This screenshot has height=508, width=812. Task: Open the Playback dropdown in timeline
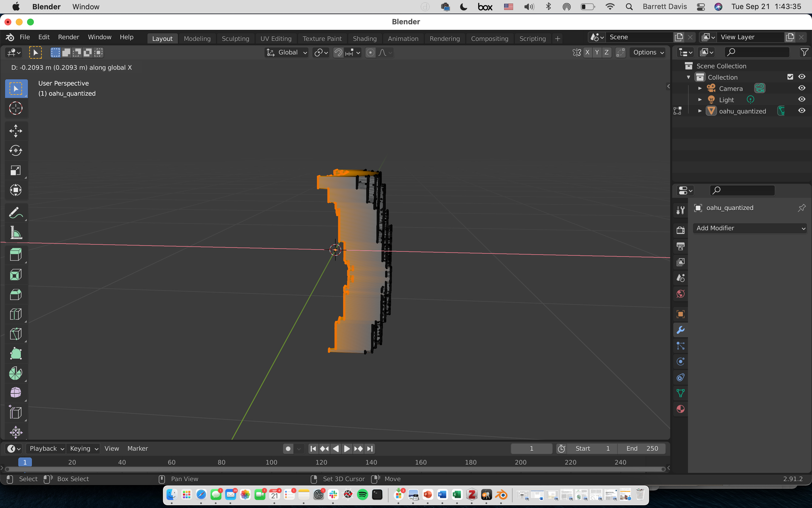coord(46,448)
